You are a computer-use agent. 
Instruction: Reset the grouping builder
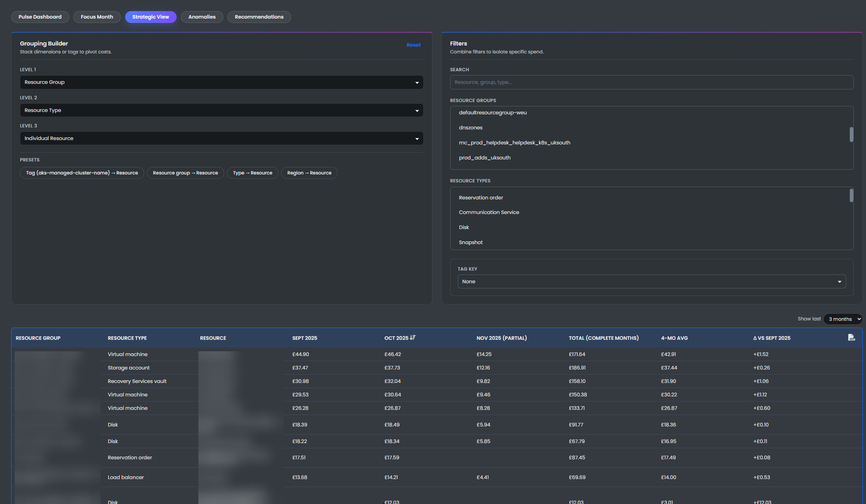tap(413, 45)
